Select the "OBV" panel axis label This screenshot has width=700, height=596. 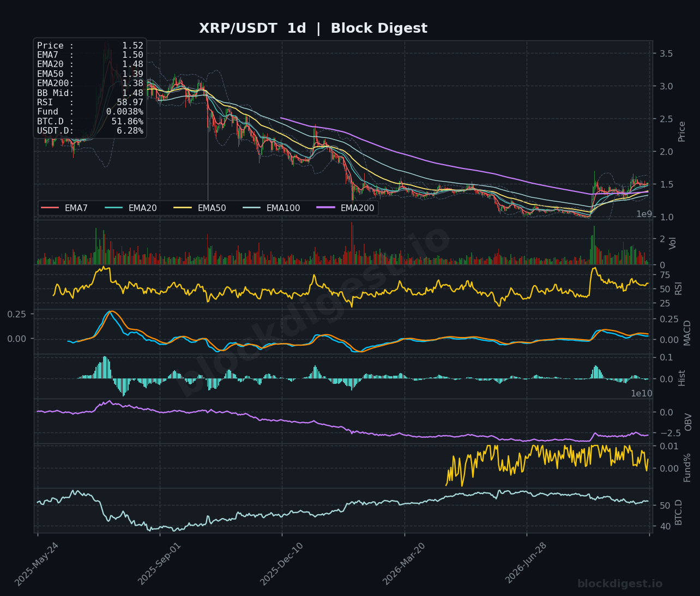tap(688, 422)
